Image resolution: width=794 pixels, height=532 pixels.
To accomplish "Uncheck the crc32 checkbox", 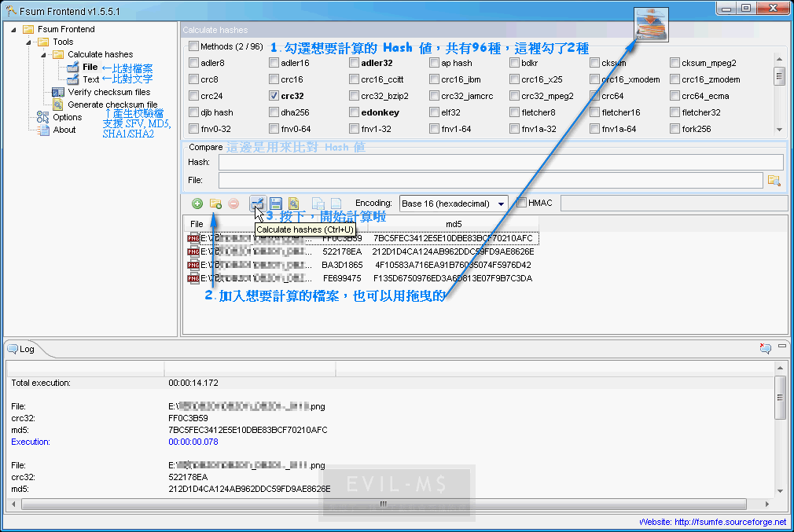I will (274, 96).
